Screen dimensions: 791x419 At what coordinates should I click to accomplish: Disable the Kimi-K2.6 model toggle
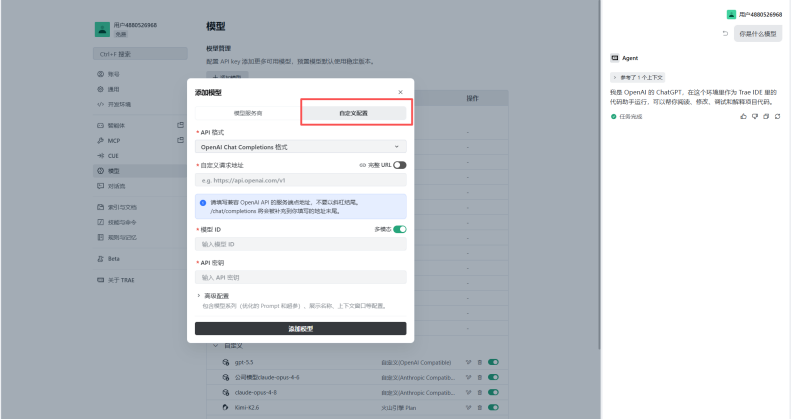coord(493,407)
